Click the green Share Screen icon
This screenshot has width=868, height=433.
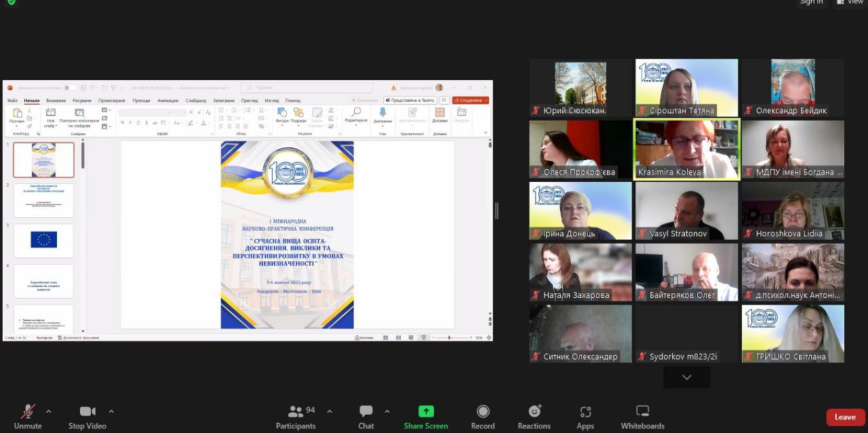point(426,411)
